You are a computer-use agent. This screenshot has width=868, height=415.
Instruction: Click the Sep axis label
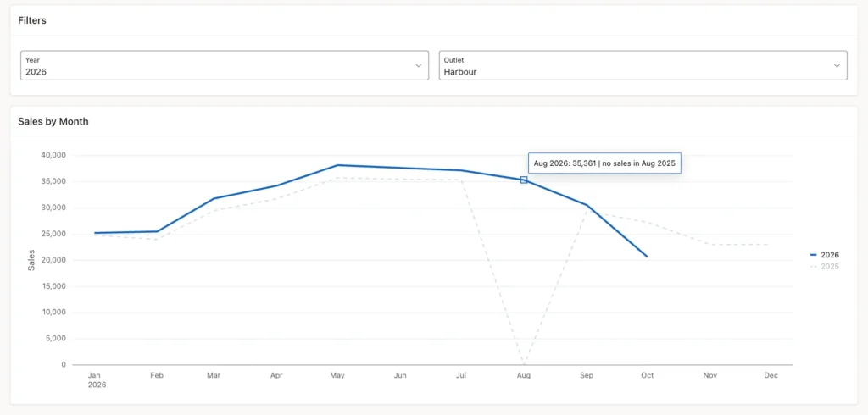click(587, 375)
